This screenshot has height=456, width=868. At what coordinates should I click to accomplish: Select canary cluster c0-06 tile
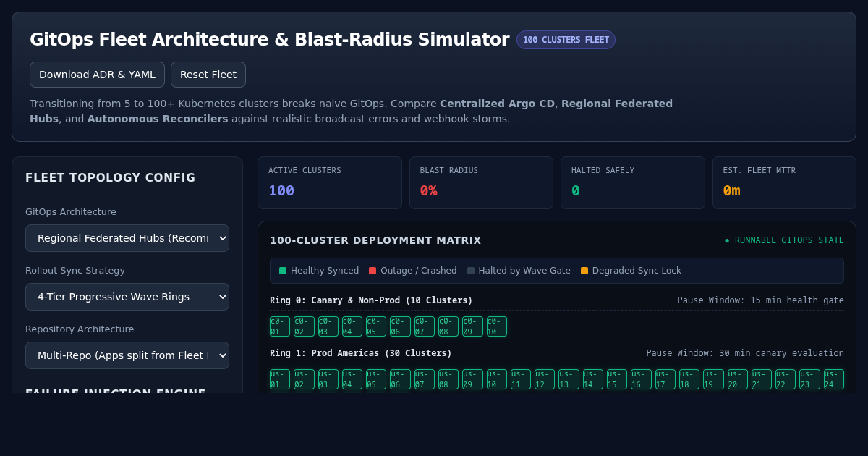pyautogui.click(x=400, y=326)
